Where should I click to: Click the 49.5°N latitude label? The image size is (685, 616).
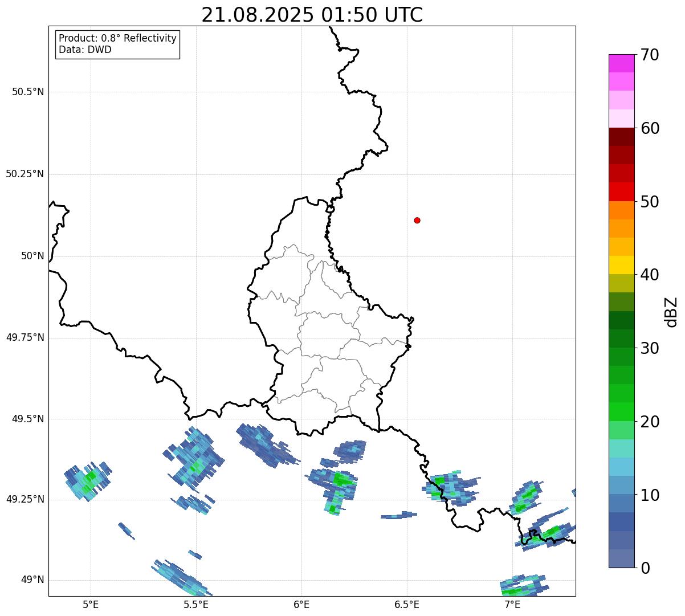coord(28,419)
